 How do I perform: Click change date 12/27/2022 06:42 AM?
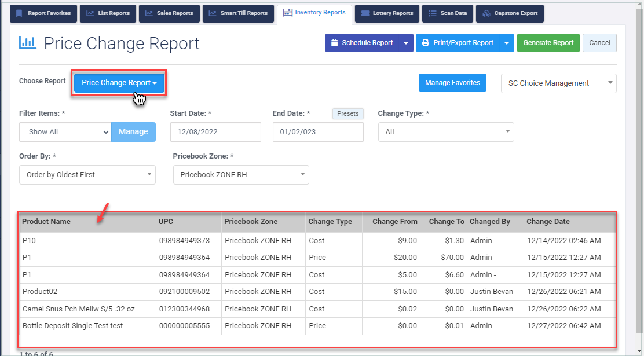click(564, 326)
